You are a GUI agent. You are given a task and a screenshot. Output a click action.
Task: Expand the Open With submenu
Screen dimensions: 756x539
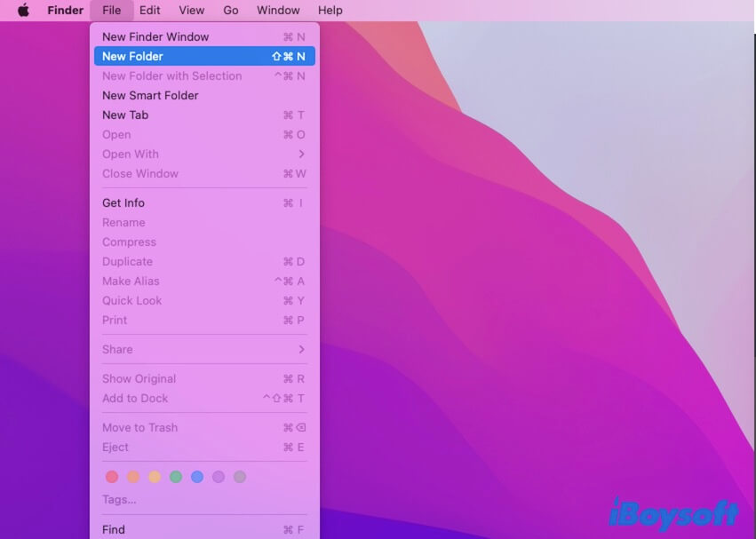[131, 154]
